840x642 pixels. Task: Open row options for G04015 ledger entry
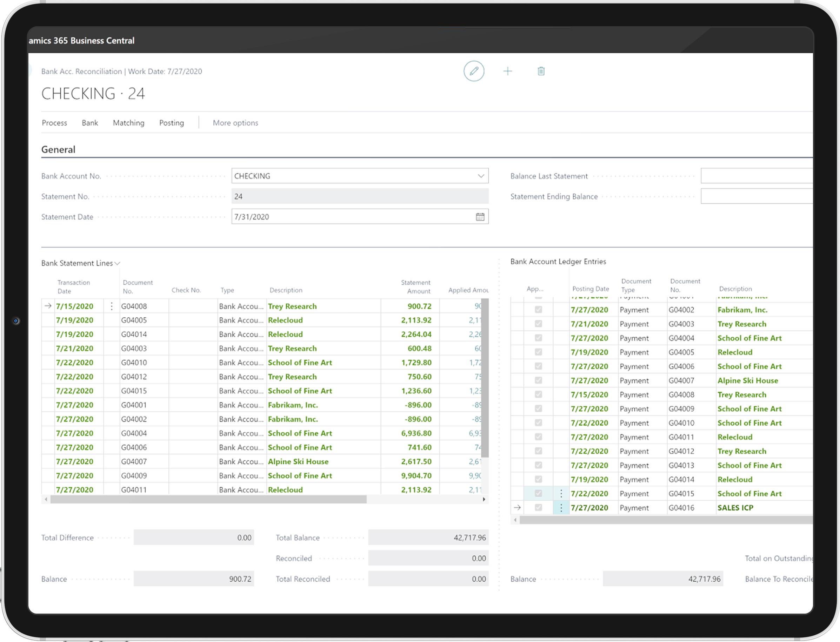coord(561,493)
